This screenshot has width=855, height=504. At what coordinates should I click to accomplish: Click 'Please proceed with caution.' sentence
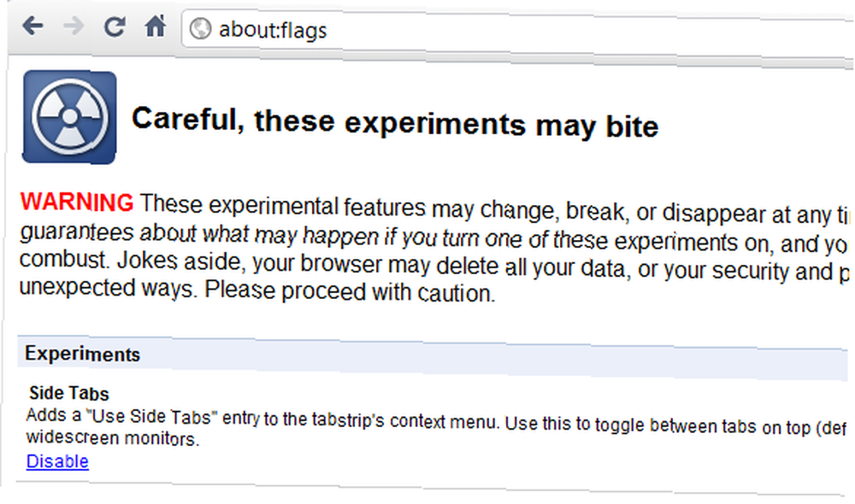coord(350,291)
